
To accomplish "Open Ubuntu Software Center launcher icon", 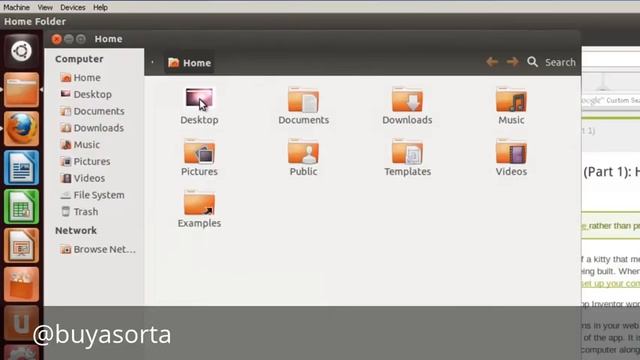I will [21, 284].
